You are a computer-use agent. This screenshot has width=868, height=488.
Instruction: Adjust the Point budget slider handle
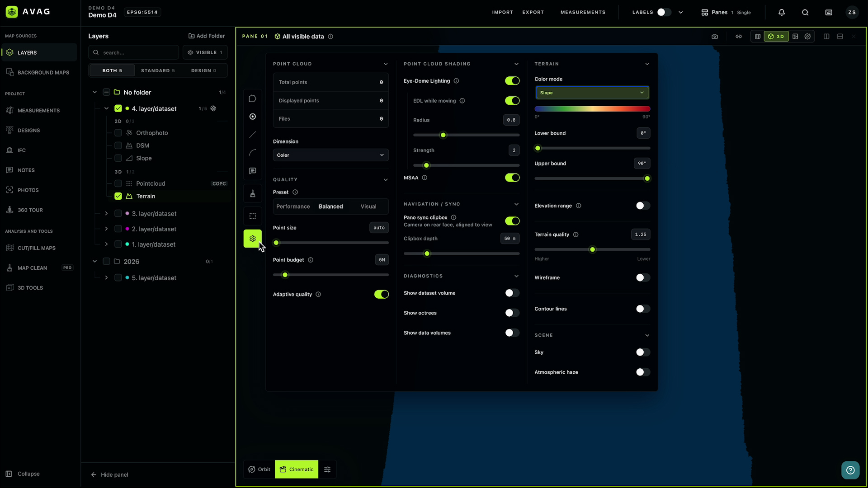[x=285, y=275]
